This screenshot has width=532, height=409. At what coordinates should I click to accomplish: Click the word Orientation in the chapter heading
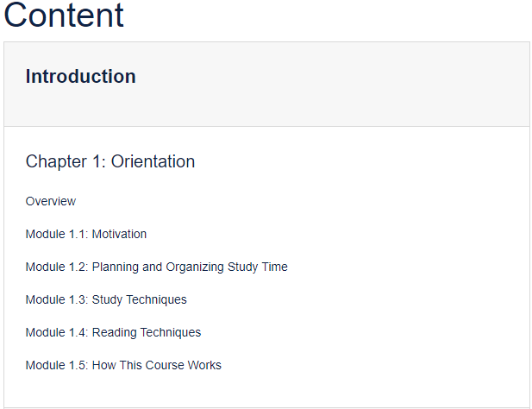coord(153,161)
